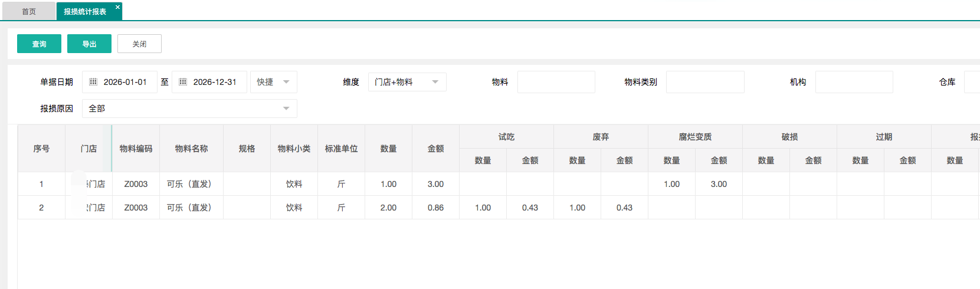Click the 规格 column header
This screenshot has width=980, height=289.
pos(247,149)
